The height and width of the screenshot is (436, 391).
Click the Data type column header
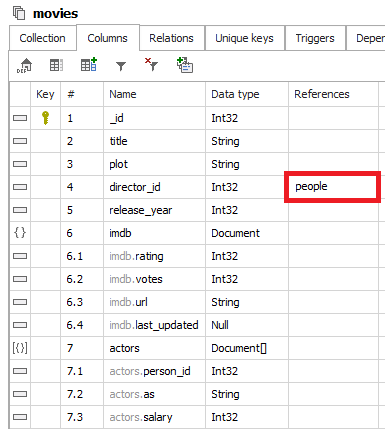(x=247, y=94)
